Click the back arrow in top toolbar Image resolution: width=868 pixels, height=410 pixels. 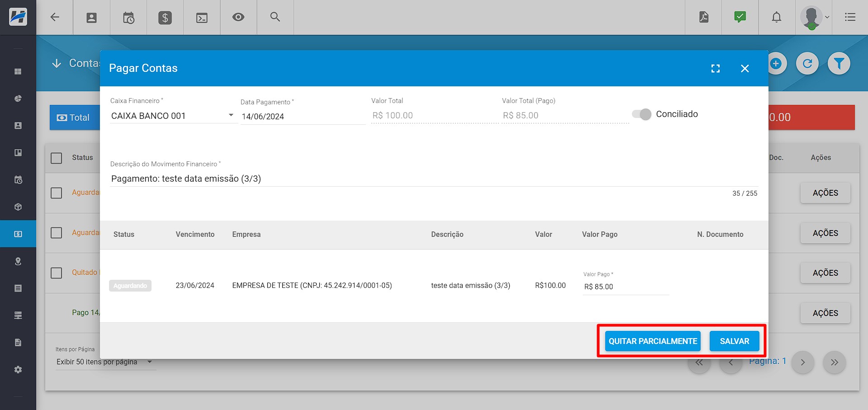tap(55, 17)
